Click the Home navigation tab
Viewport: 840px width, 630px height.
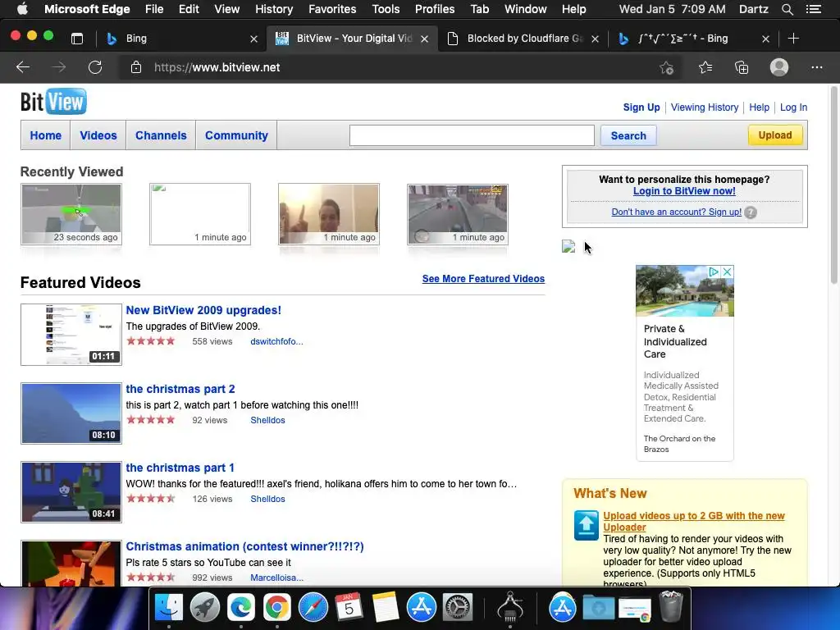coord(46,135)
